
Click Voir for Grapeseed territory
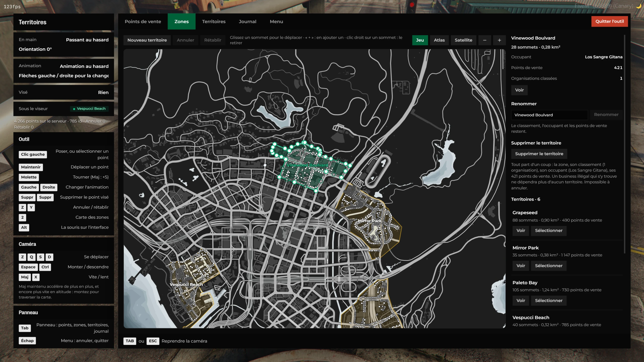(521, 231)
